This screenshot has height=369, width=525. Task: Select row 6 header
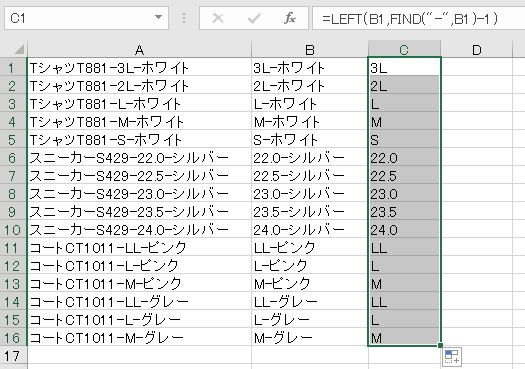[13, 158]
